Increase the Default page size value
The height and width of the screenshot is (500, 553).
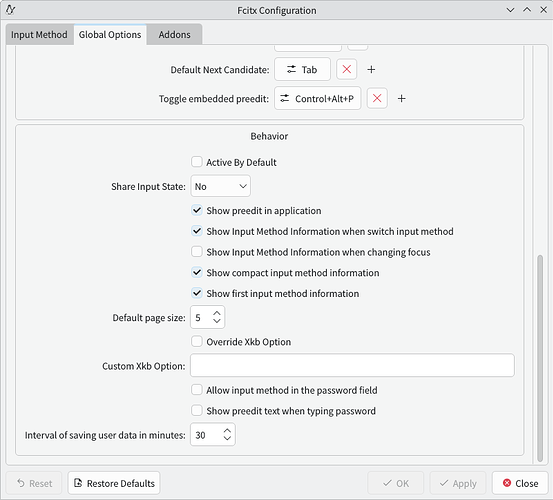(217, 313)
